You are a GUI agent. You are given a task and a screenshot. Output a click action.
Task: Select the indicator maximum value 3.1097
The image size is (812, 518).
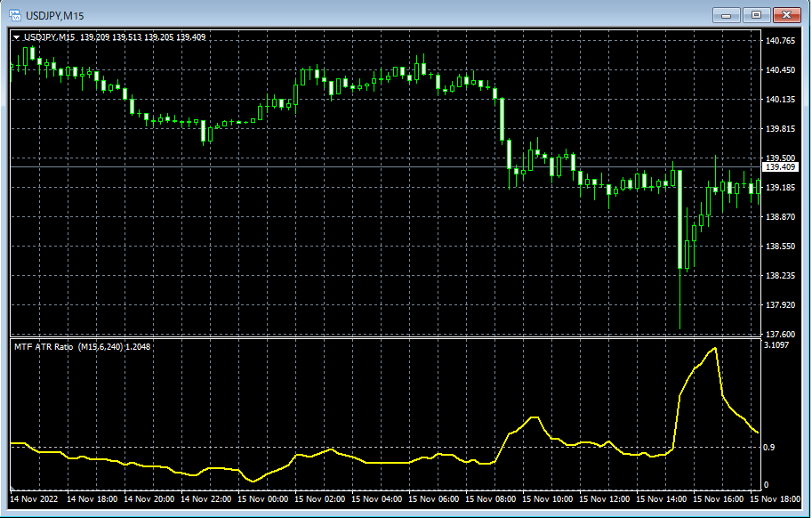(x=776, y=345)
